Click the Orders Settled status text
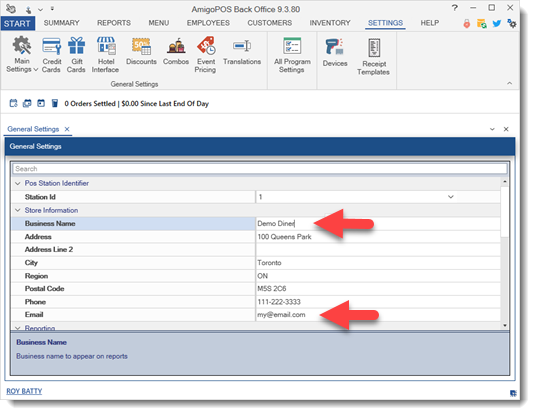535x415 pixels. [x=136, y=103]
